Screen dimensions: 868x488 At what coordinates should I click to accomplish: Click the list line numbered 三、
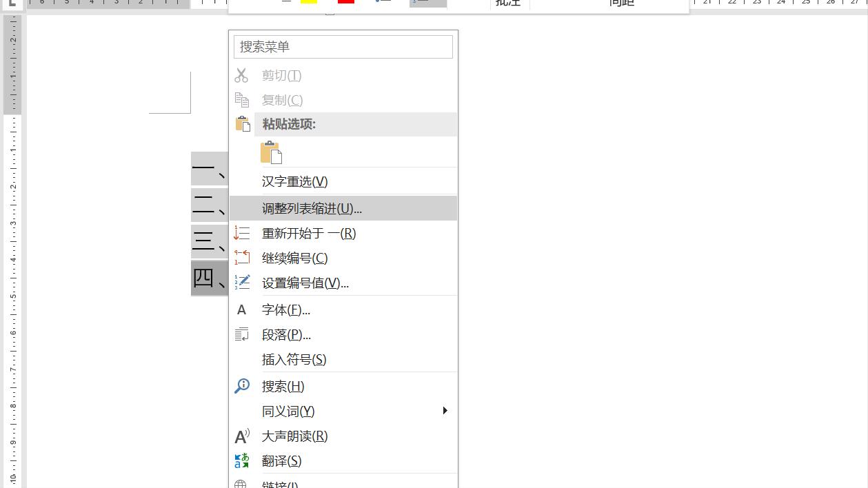click(x=210, y=242)
